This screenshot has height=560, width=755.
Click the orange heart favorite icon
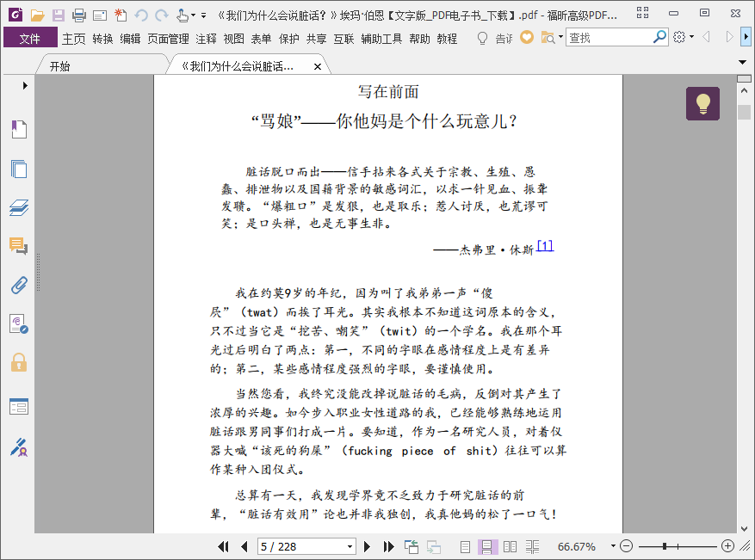point(527,37)
